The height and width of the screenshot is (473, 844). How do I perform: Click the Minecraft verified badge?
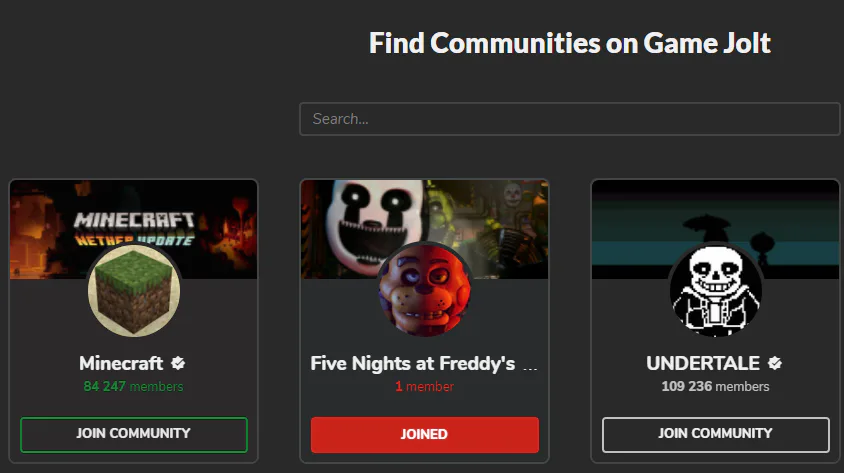click(x=178, y=364)
